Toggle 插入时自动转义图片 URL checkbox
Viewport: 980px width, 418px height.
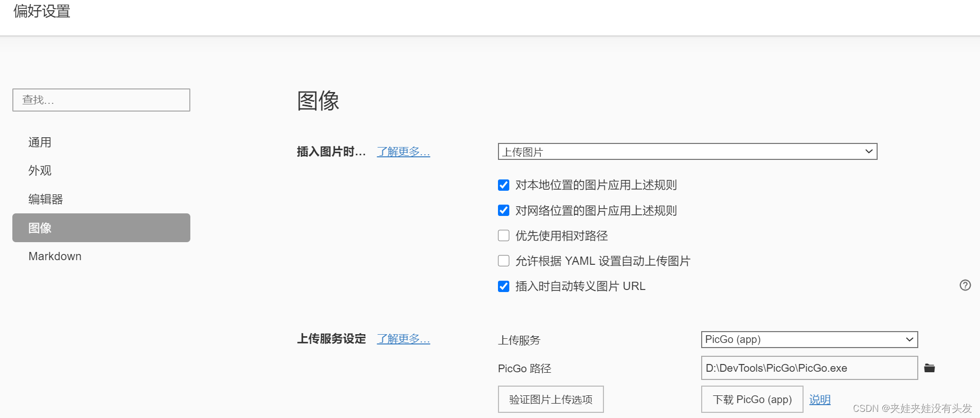[504, 286]
